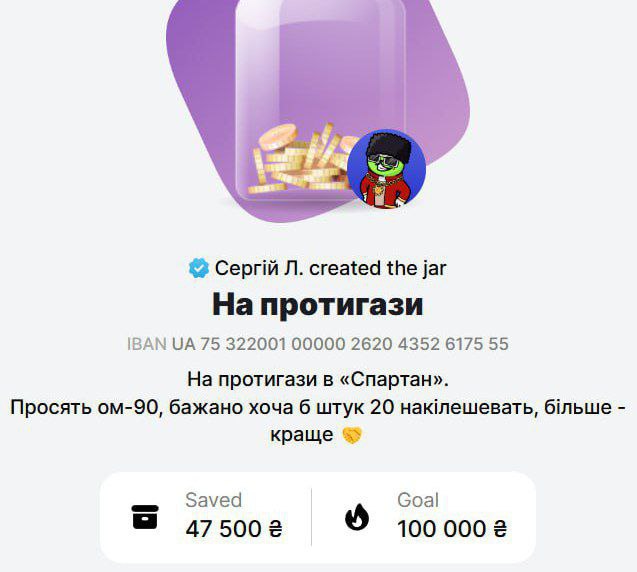Click the divider between Saved and Goal
637x572 pixels.
(312, 517)
